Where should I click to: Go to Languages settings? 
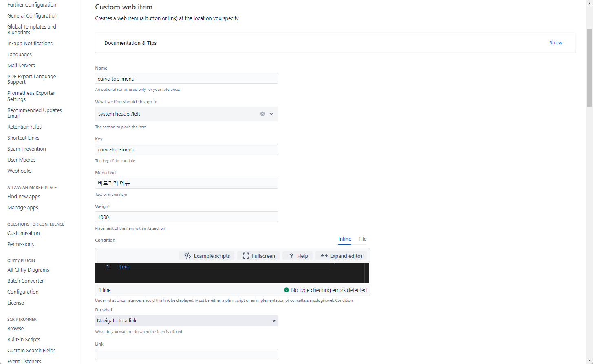click(x=20, y=55)
